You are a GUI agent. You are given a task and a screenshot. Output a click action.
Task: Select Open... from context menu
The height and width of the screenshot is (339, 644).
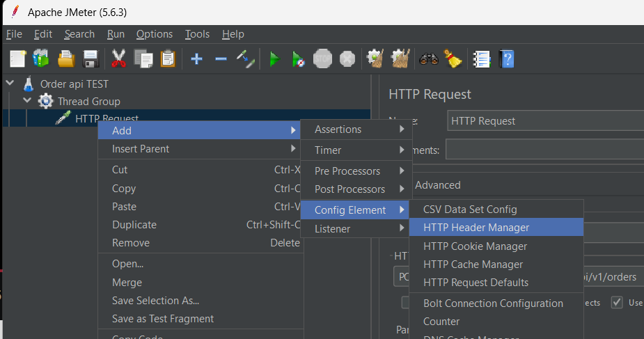200,264
